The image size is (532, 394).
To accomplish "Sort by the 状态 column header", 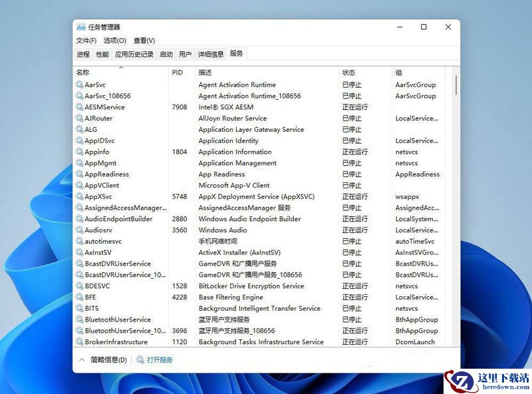I will (x=365, y=73).
